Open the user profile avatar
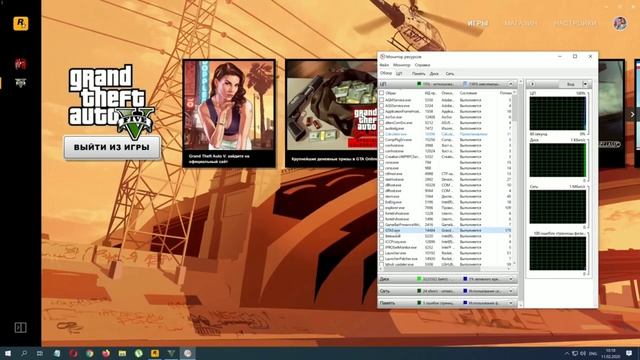The height and width of the screenshot is (360, 640). point(620,23)
